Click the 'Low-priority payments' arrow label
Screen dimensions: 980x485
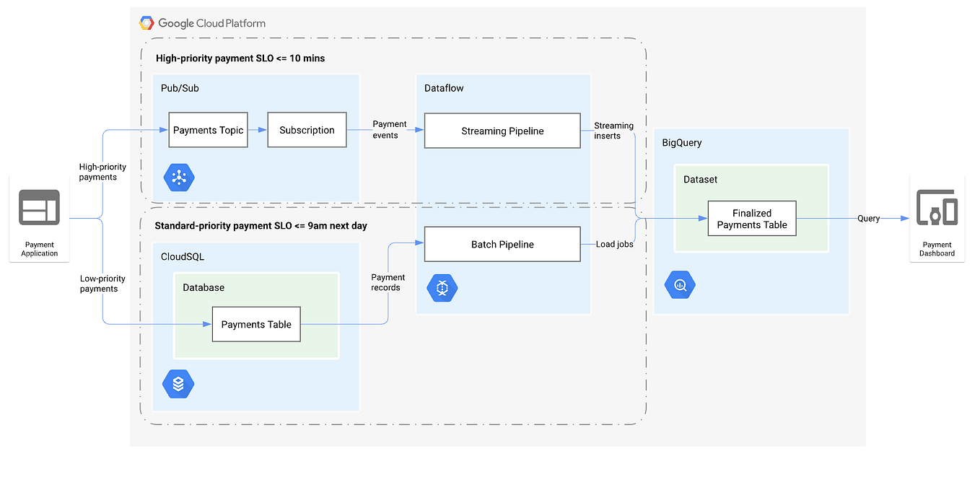pos(102,284)
